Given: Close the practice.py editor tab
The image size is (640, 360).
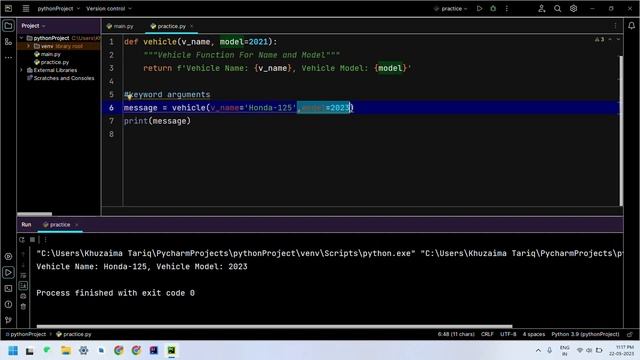Looking at the screenshot, I should tap(191, 26).
